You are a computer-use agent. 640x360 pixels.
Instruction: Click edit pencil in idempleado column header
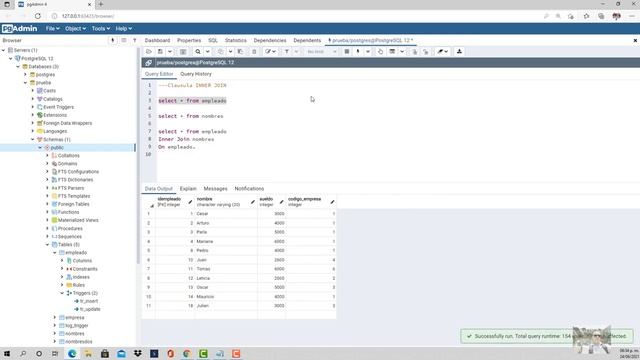click(x=190, y=202)
